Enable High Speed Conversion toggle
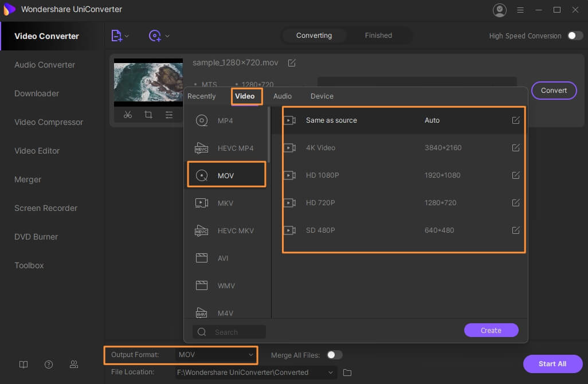Viewport: 588px width, 384px height. pyautogui.click(x=575, y=36)
